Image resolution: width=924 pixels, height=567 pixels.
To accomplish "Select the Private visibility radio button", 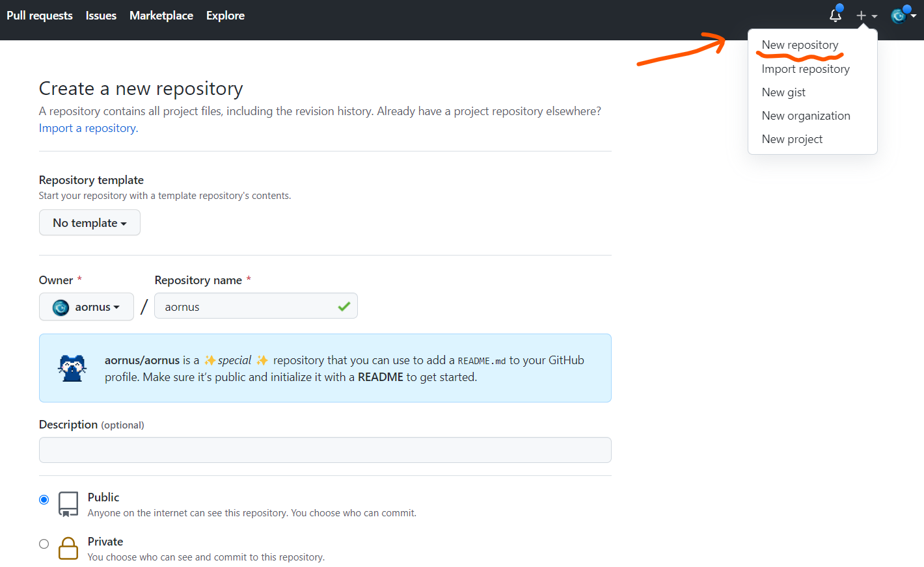I will coord(44,544).
